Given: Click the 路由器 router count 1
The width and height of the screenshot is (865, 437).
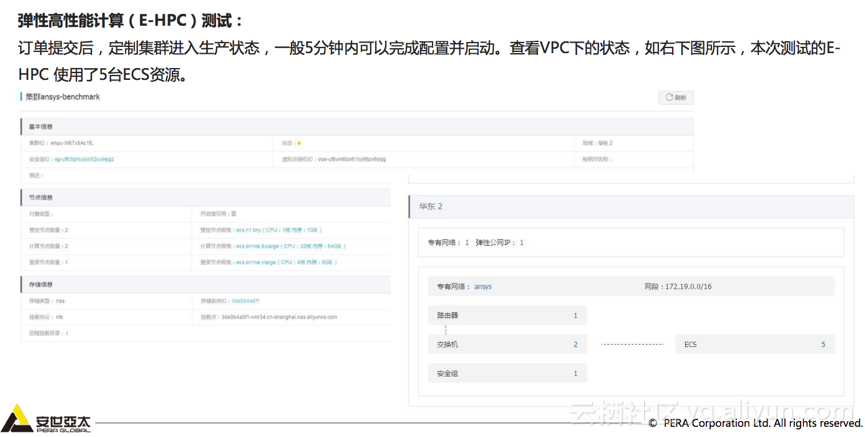Looking at the screenshot, I should (575, 316).
